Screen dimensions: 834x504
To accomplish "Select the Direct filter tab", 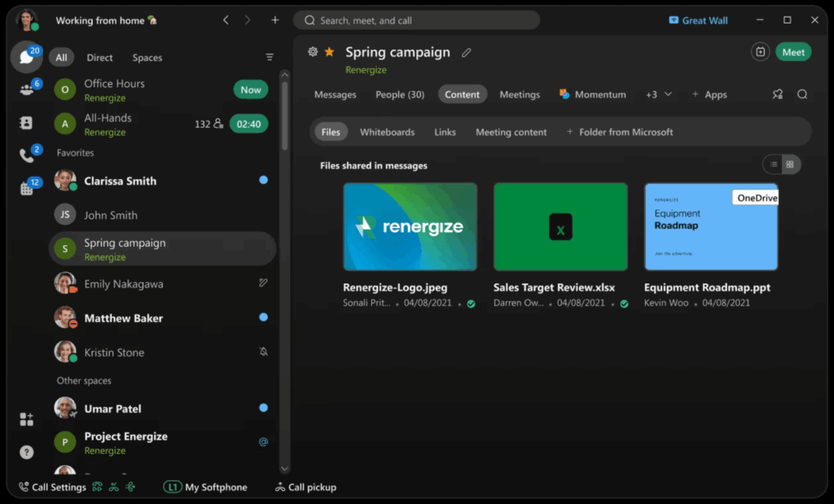I will pos(99,58).
